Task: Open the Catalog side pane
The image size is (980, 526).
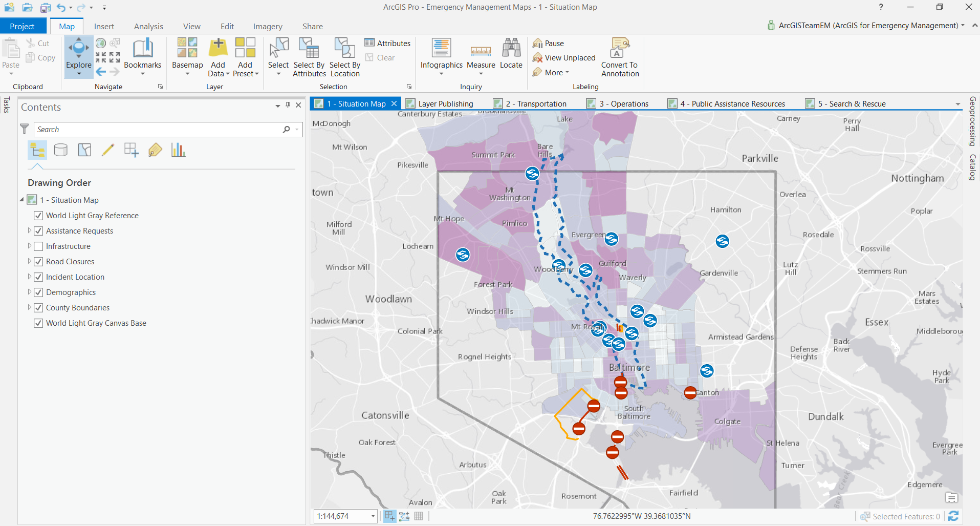Action: [x=972, y=167]
